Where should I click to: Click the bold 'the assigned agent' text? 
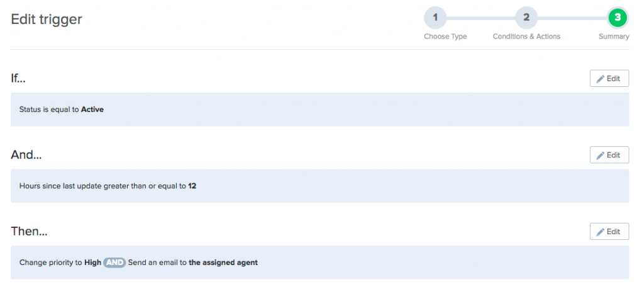[223, 262]
